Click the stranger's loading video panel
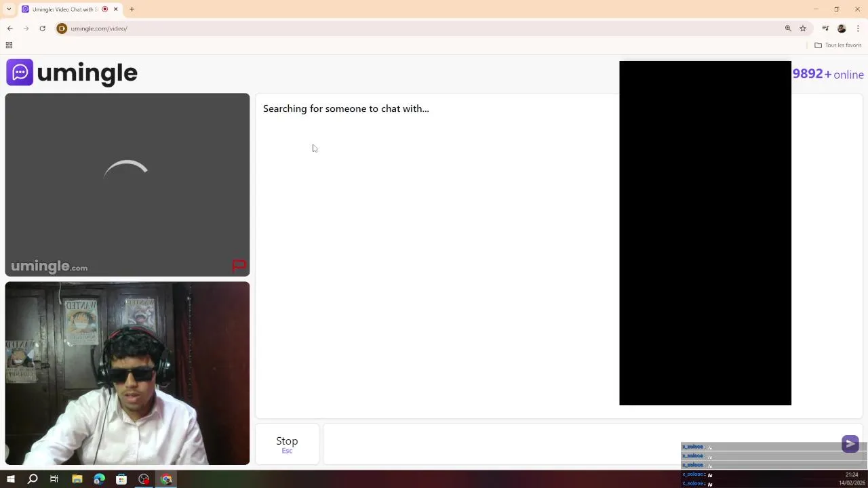 pyautogui.click(x=127, y=184)
